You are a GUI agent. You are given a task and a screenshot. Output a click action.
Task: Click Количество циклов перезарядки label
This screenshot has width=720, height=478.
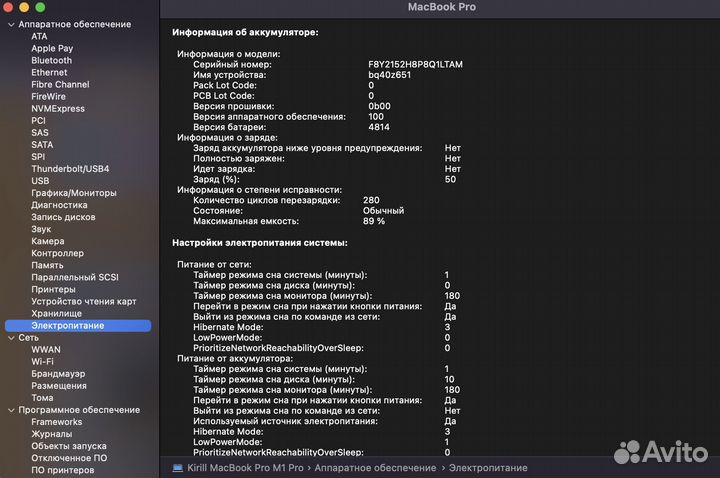coord(266,200)
